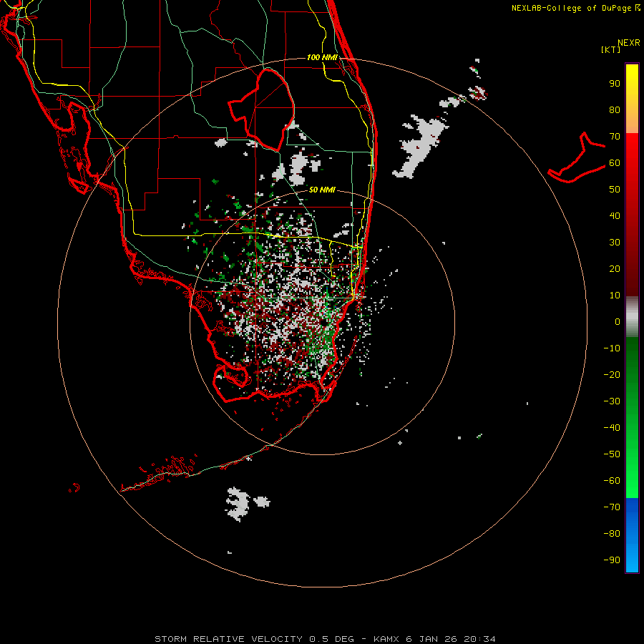
Task: Click the -30 value on velocity scale
Action: [612, 401]
